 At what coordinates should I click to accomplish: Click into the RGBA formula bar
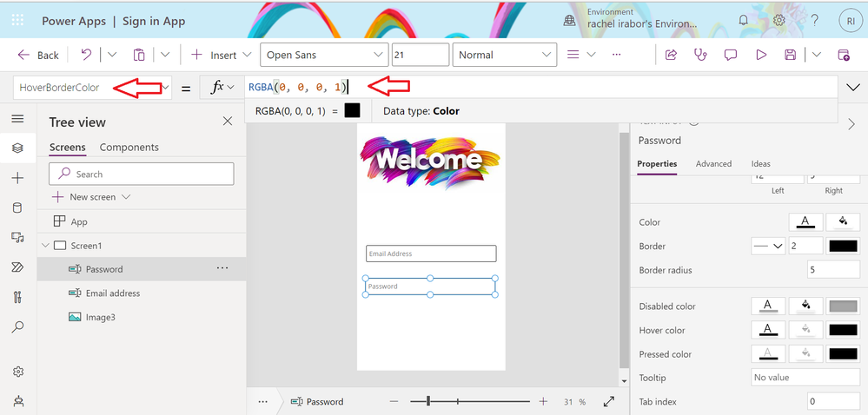[540, 88]
